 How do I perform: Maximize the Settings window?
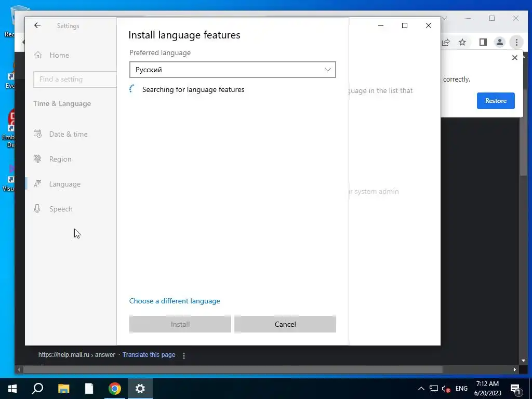tap(404, 25)
